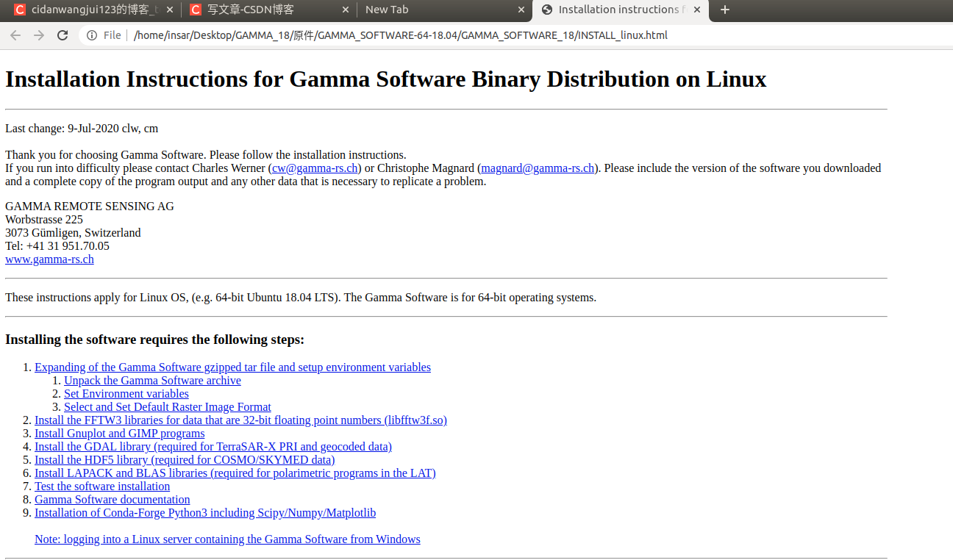Open the Gamma Software documentation link
The height and width of the screenshot is (560, 953).
click(112, 499)
